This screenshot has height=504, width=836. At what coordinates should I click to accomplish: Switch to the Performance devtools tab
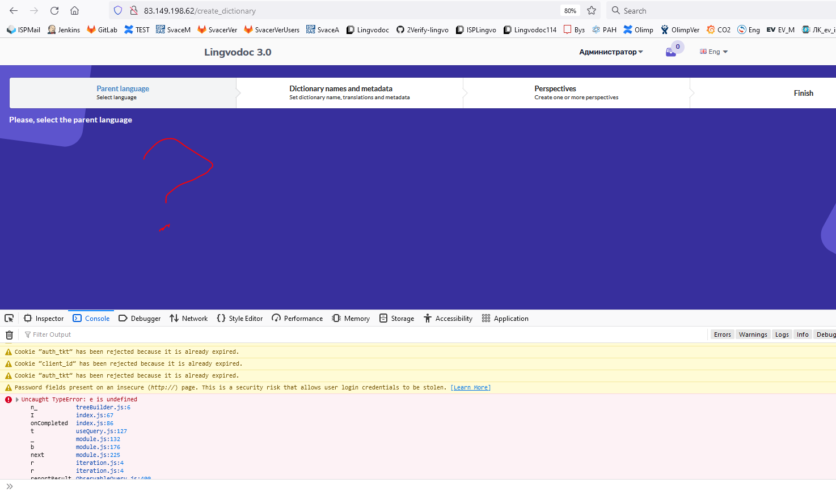point(297,319)
